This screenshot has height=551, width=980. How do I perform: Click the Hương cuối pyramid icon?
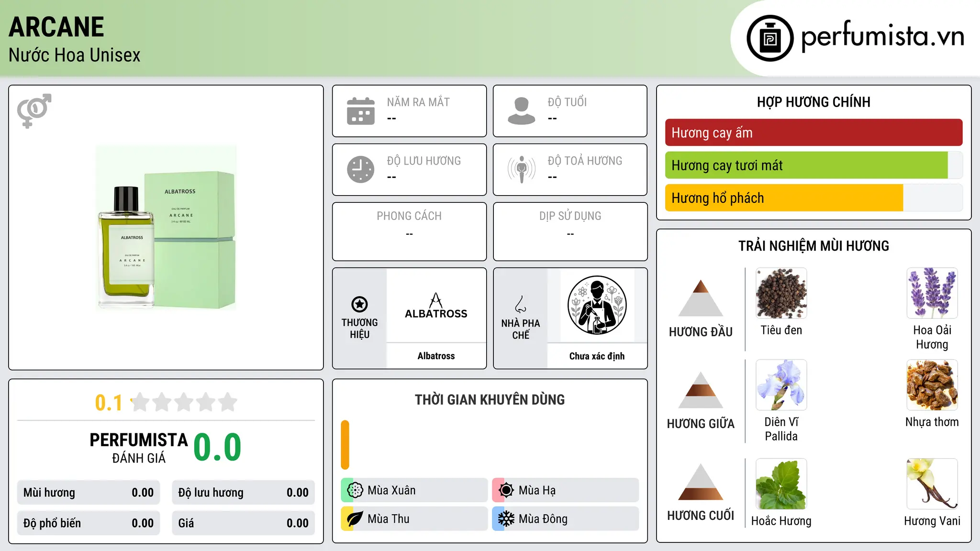click(x=701, y=482)
